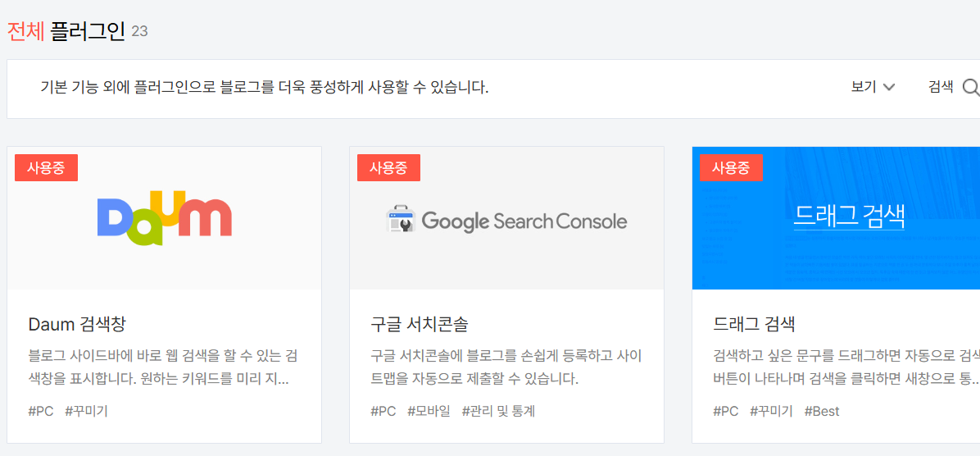Click the 사용중 badge on 드래그 검색 card
The height and width of the screenshot is (456, 980).
coord(731,167)
